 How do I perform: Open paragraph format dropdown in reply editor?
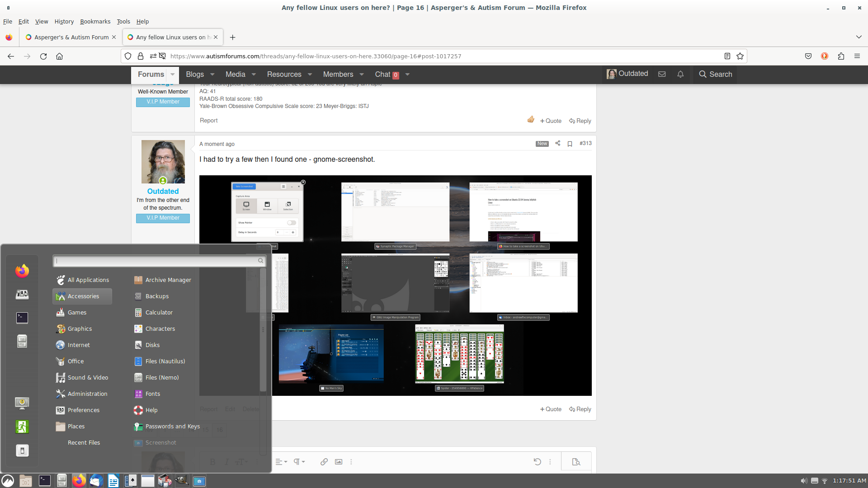click(x=299, y=462)
